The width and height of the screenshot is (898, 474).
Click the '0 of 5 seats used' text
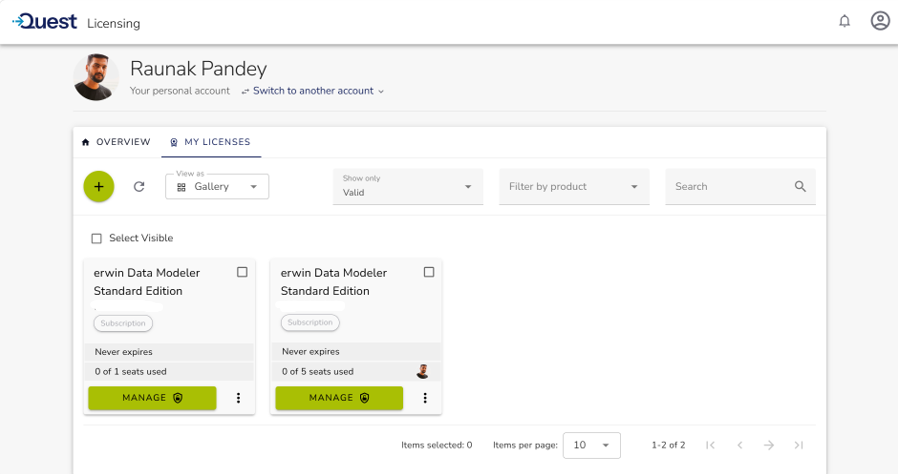pos(317,372)
